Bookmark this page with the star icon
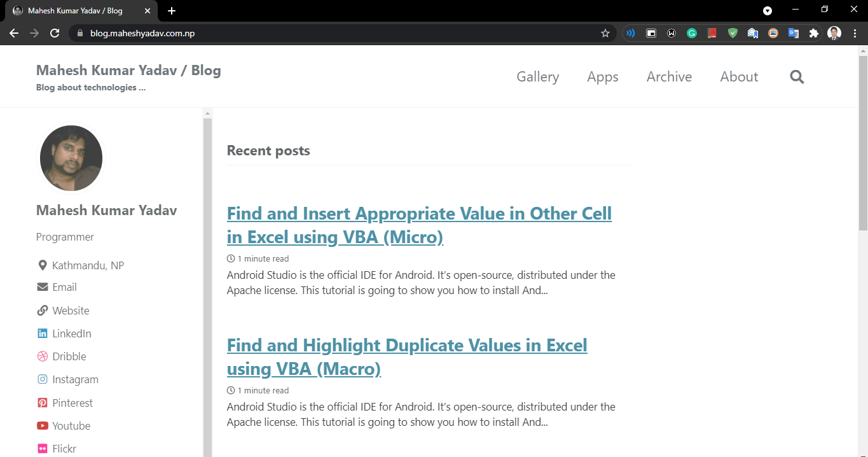The height and width of the screenshot is (457, 868). coord(605,33)
